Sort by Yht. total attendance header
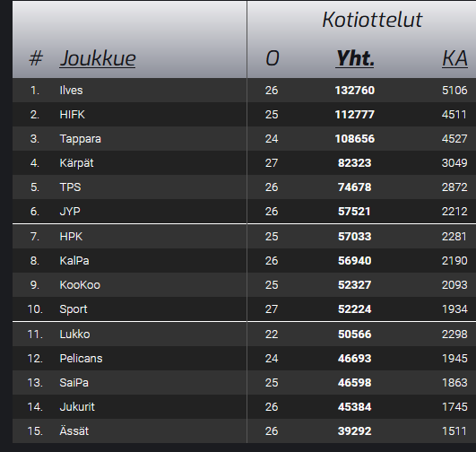The image size is (476, 452). 355,58
